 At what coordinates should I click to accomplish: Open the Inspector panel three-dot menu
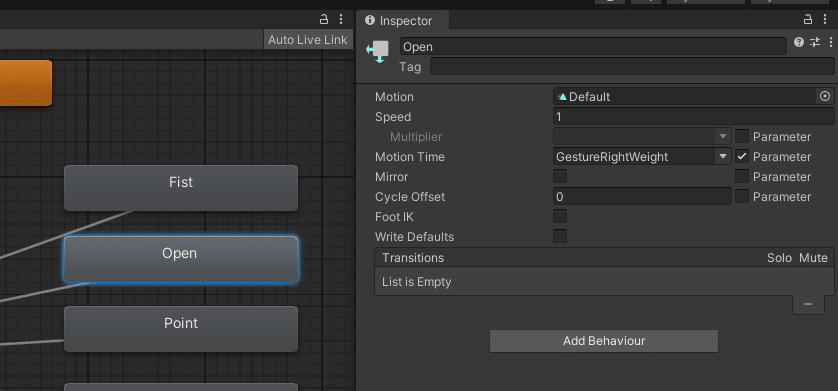point(826,20)
